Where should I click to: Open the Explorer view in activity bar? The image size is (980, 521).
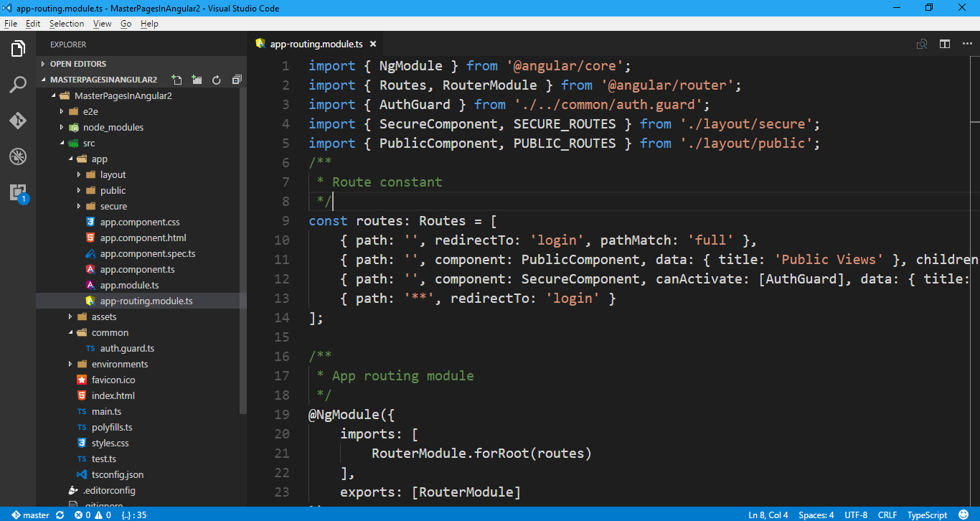click(x=18, y=49)
